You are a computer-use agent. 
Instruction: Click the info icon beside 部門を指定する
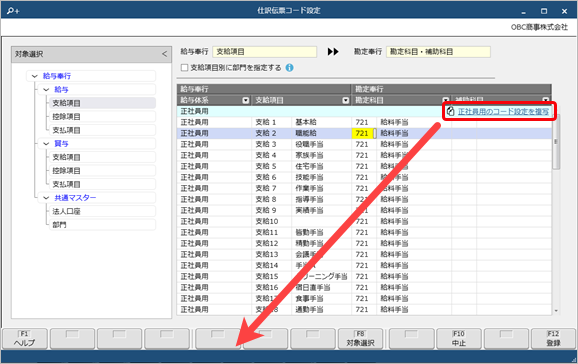click(x=290, y=68)
